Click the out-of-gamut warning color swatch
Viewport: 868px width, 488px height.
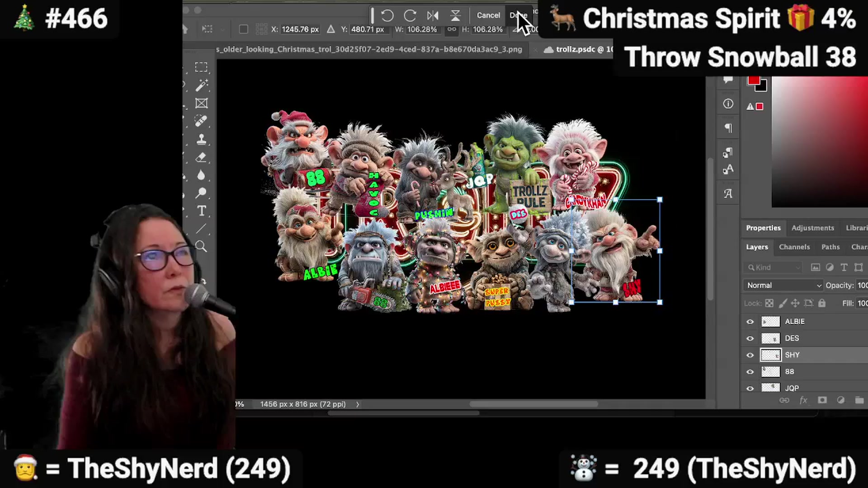tap(759, 107)
